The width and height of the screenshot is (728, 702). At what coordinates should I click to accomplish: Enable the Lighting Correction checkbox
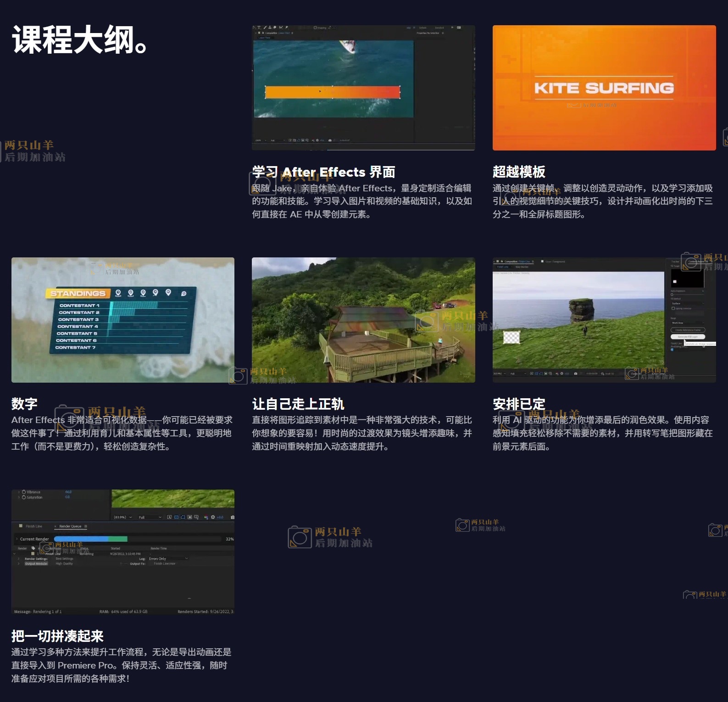click(673, 308)
